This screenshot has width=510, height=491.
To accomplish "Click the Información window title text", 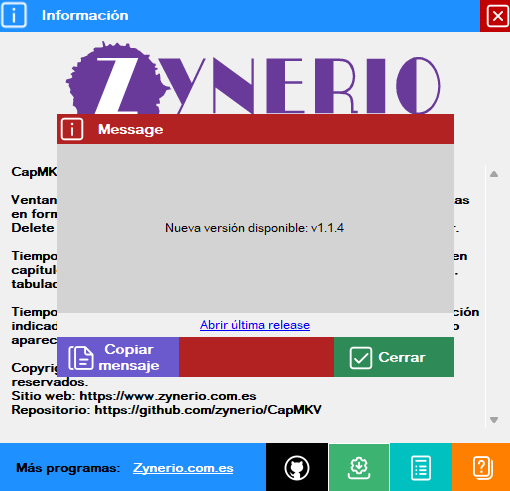I will pos(85,15).
